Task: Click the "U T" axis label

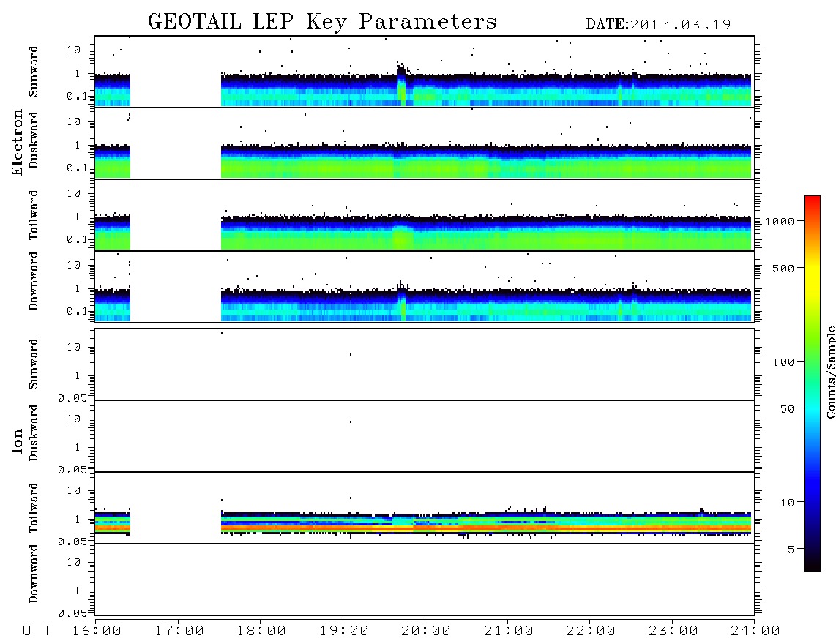Action: 37,632
